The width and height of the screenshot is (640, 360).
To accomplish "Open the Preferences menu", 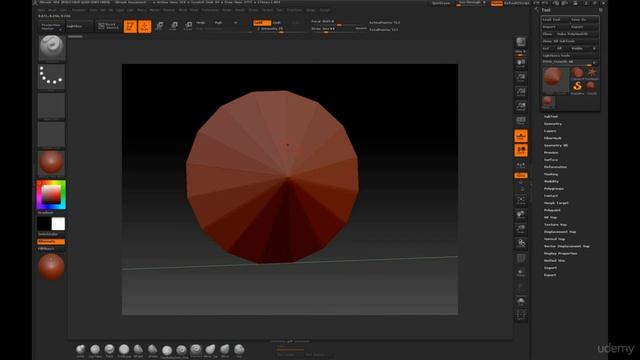I will (210, 10).
